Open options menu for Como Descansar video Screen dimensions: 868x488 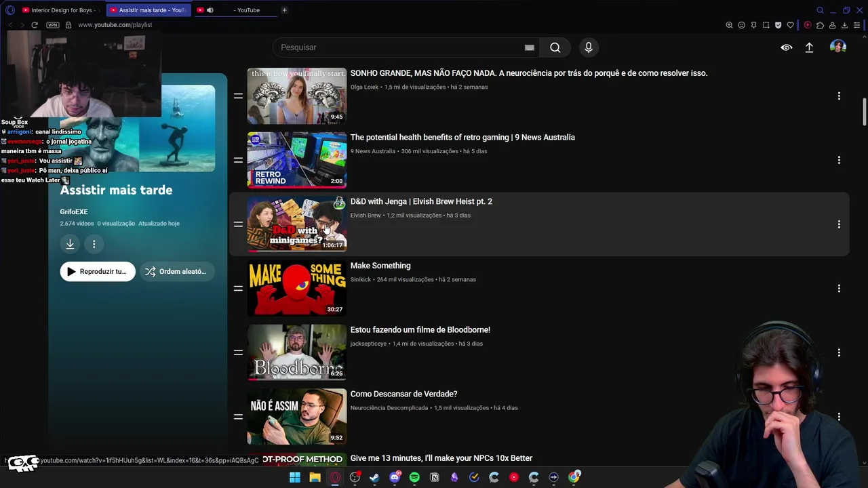839,417
